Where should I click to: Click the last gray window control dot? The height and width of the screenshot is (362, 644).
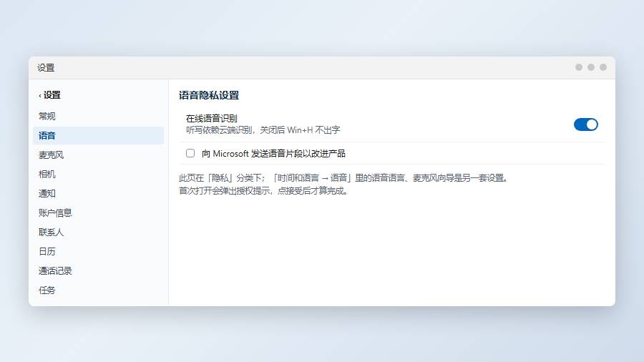pyautogui.click(x=603, y=67)
